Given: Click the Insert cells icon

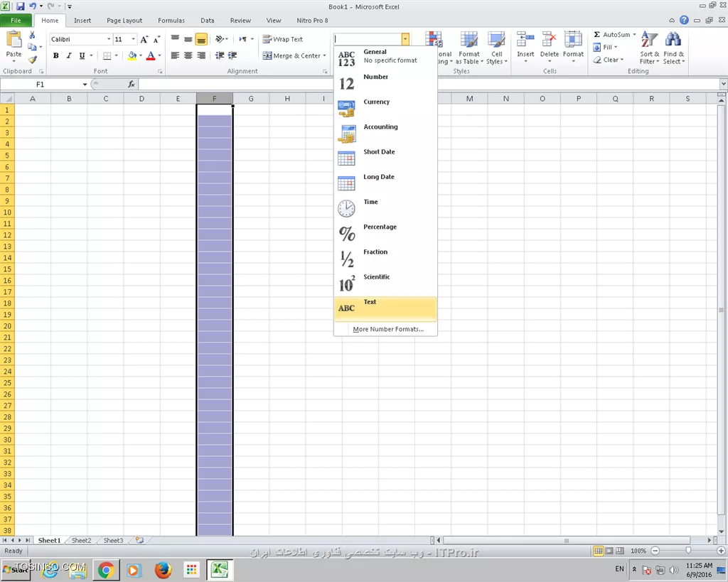Looking at the screenshot, I should [525, 41].
